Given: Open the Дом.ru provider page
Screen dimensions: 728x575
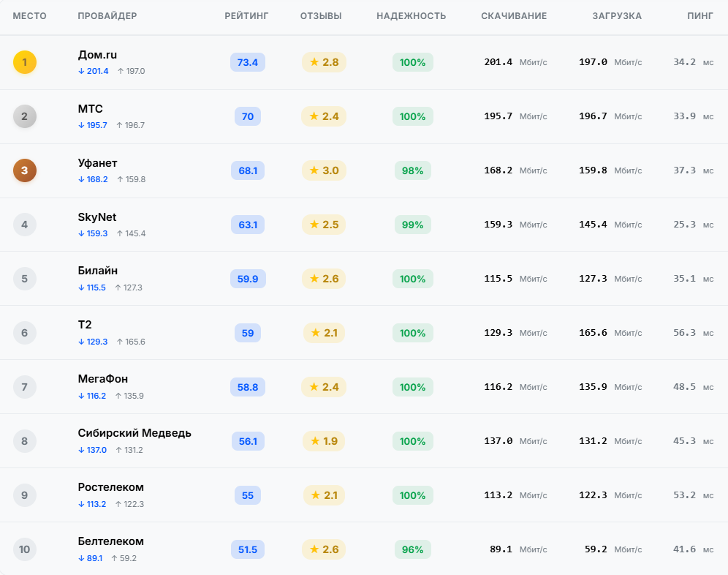Looking at the screenshot, I should [x=97, y=55].
